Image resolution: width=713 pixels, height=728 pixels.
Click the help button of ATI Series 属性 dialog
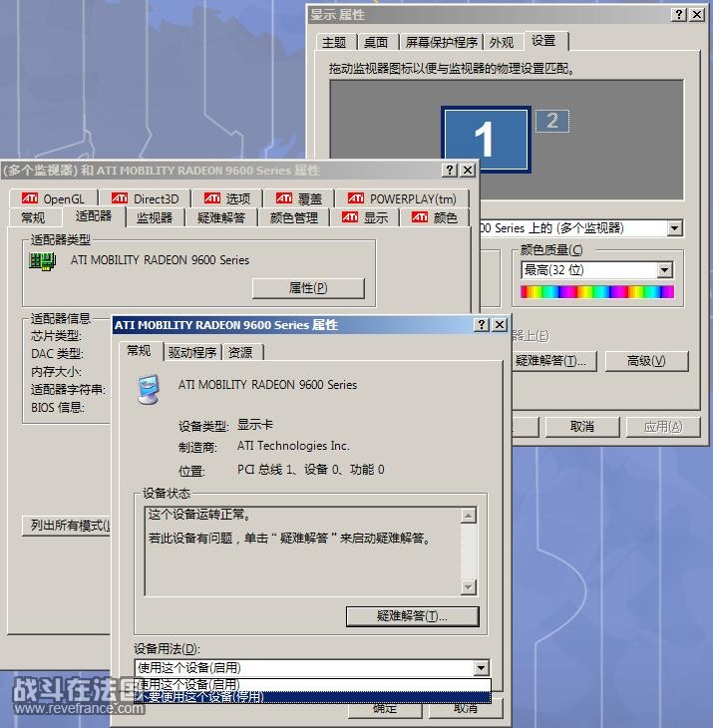[x=482, y=324]
